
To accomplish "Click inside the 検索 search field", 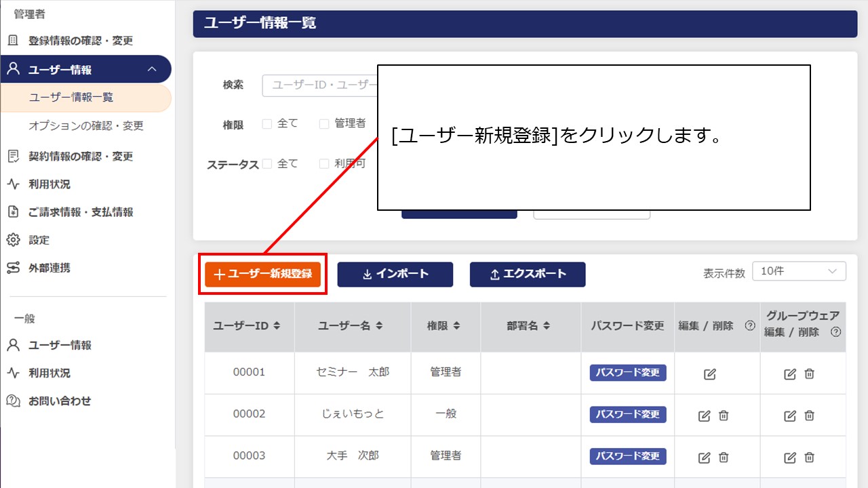I will point(319,85).
